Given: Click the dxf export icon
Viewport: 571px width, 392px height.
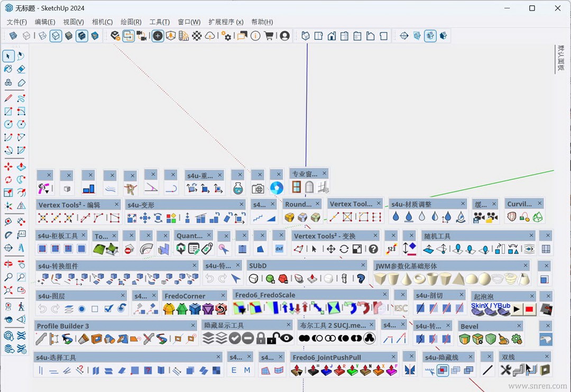Looking at the screenshot, I should click(x=279, y=249).
